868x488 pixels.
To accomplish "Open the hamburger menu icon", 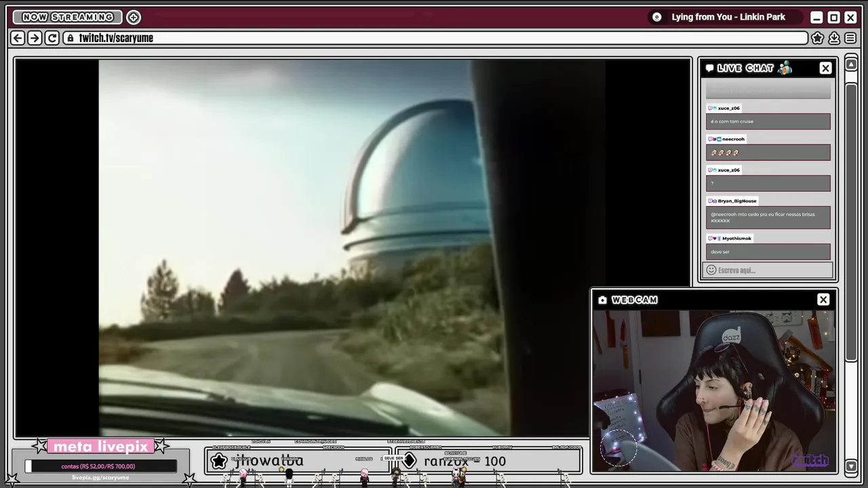I will click(x=850, y=38).
